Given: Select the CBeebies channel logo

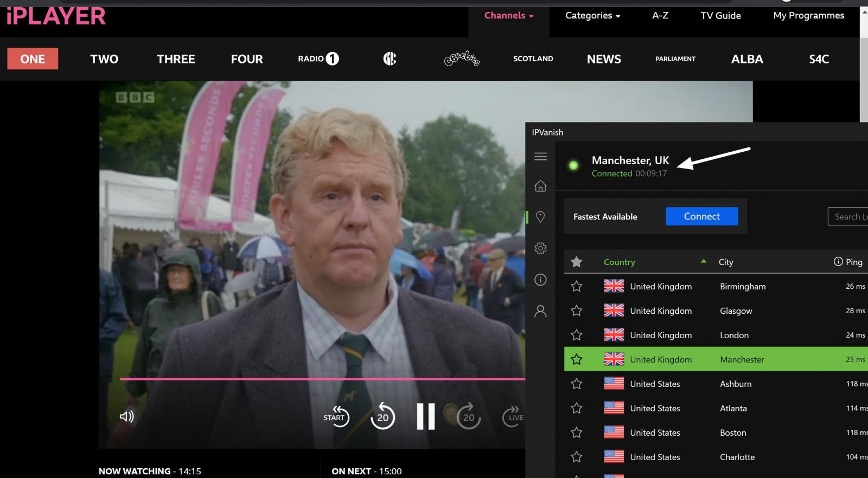Looking at the screenshot, I should point(462,59).
